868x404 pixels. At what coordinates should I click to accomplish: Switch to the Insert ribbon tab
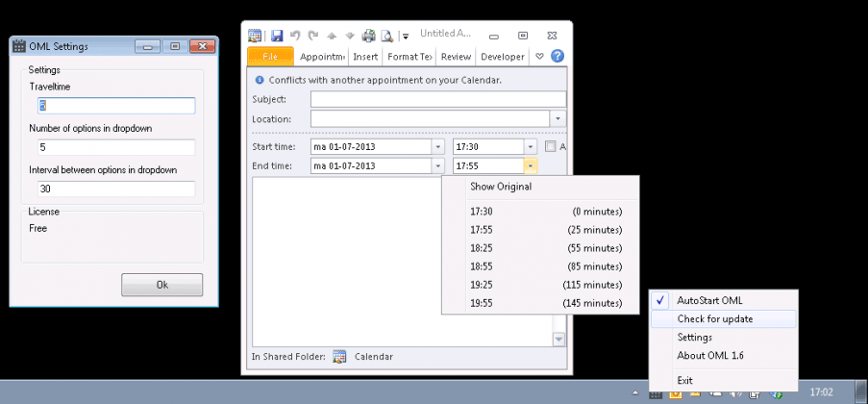[365, 57]
